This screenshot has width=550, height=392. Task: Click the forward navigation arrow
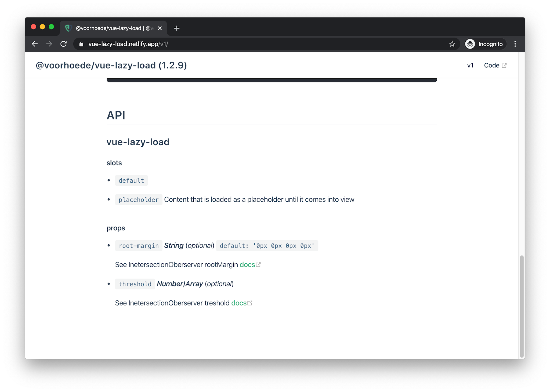(49, 44)
